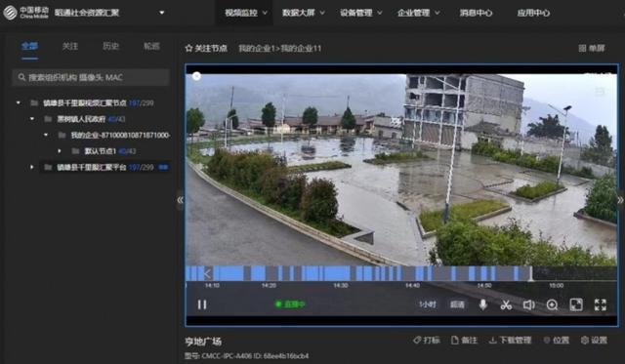Viewport: 625px width, 364px height.
Task: Close the video via top-left circle button
Action: pyautogui.click(x=196, y=76)
